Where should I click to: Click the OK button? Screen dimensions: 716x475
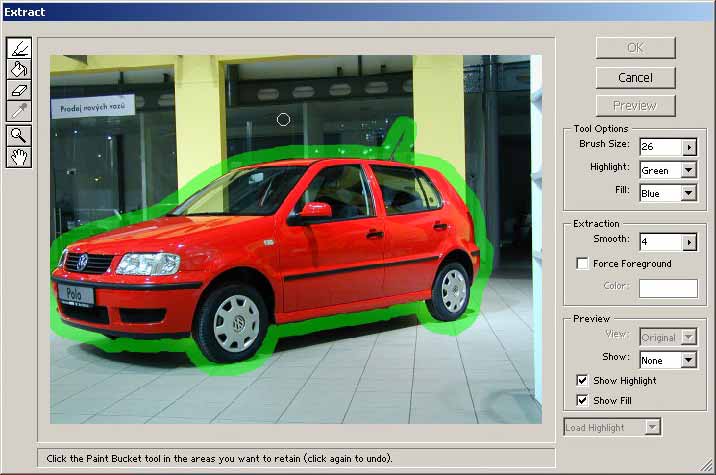pos(635,48)
